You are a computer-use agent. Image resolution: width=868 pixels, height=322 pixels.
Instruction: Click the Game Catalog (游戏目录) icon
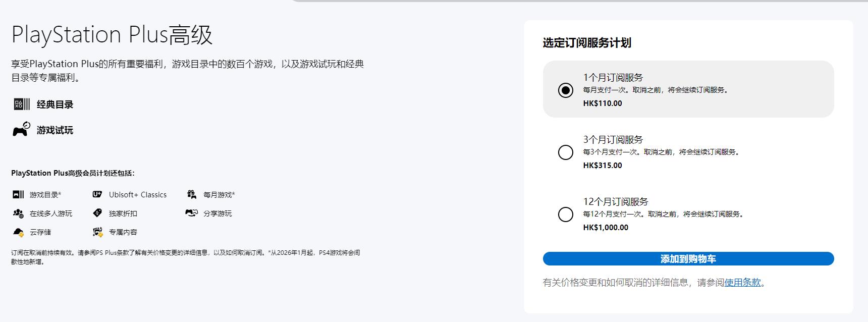[18, 194]
